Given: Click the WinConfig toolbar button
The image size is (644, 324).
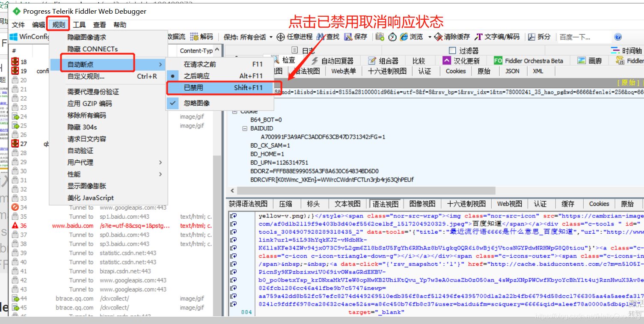Looking at the screenshot, I should pyautogui.click(x=30, y=37).
